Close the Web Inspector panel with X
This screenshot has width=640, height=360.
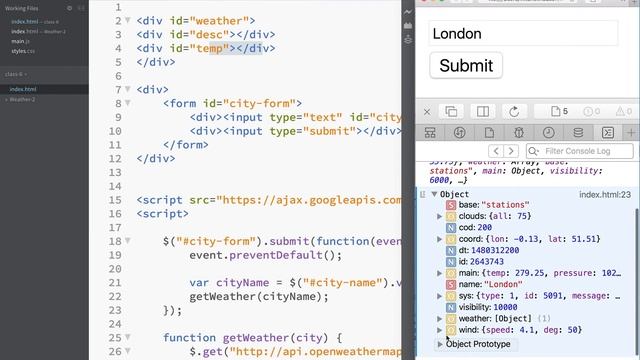point(427,111)
